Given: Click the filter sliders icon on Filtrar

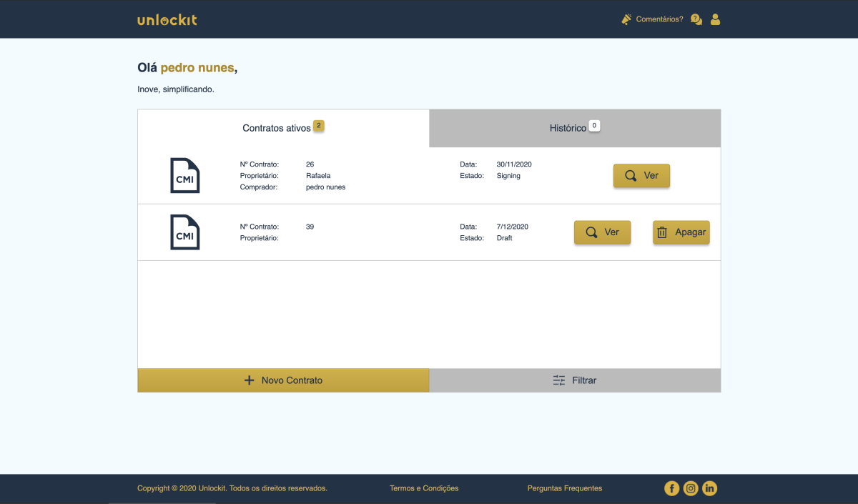Looking at the screenshot, I should 558,380.
